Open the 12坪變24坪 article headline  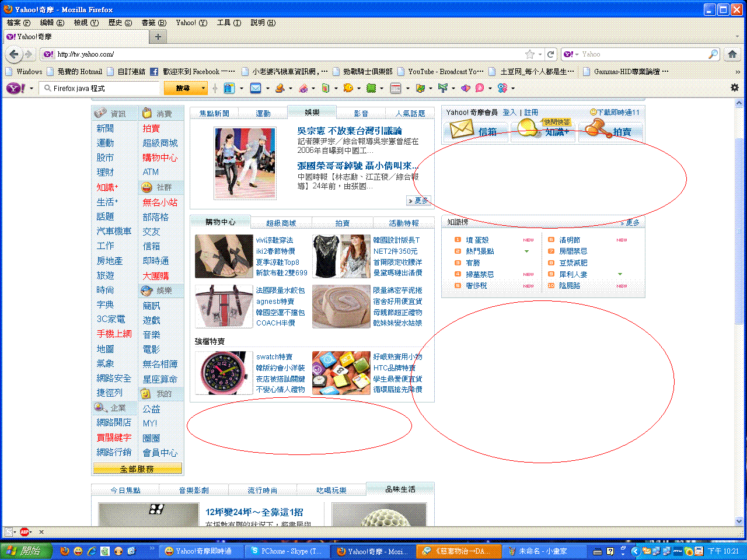[x=254, y=512]
